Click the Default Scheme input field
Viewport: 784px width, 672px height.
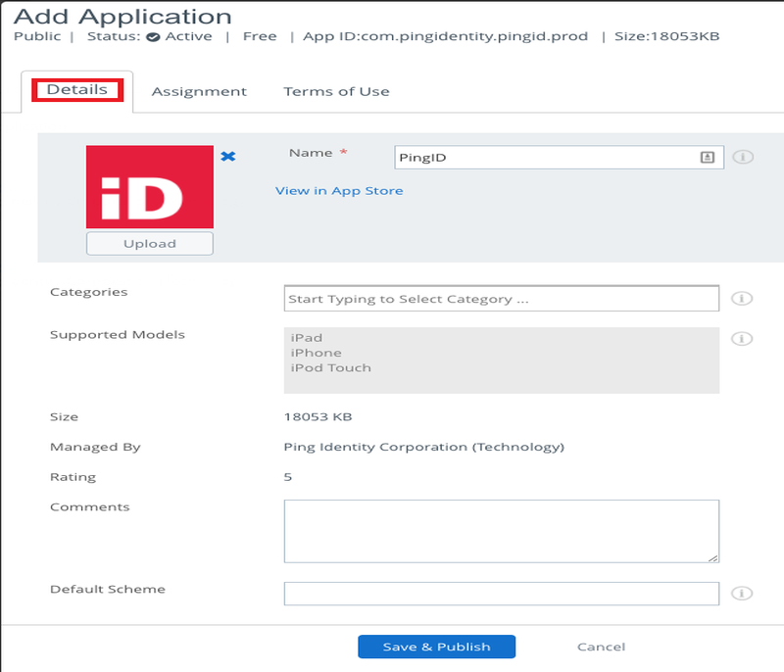pyautogui.click(x=500, y=593)
